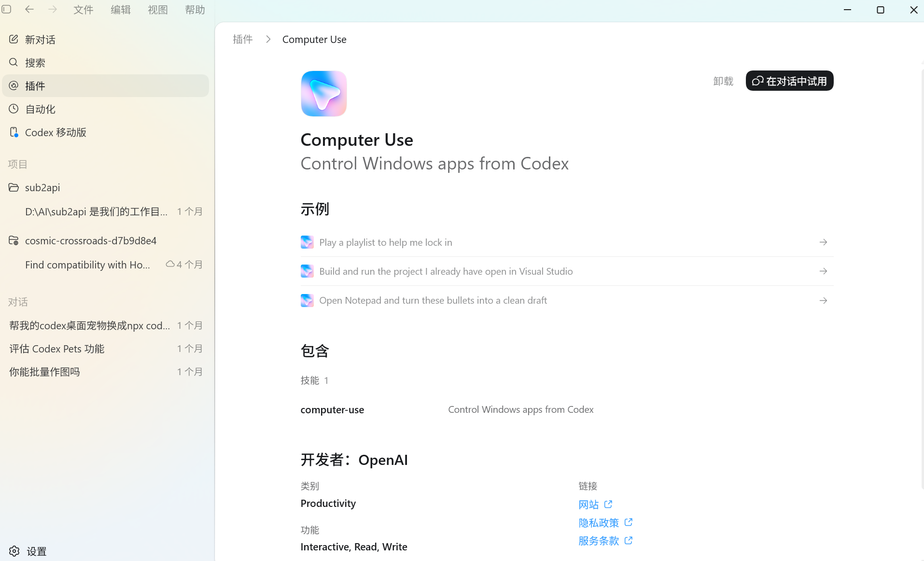Click the large Computer Use logo
Viewport: 924px width, 561px height.
[323, 93]
